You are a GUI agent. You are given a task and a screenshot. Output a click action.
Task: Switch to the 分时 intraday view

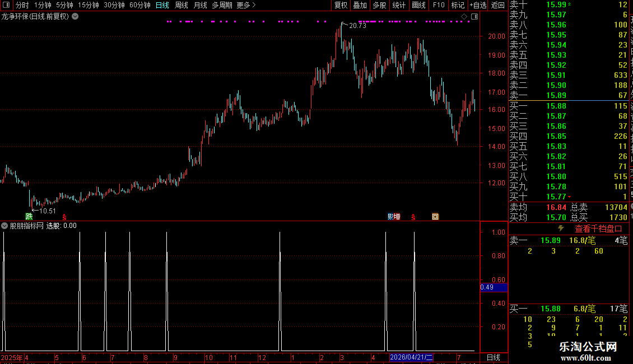pyautogui.click(x=22, y=5)
